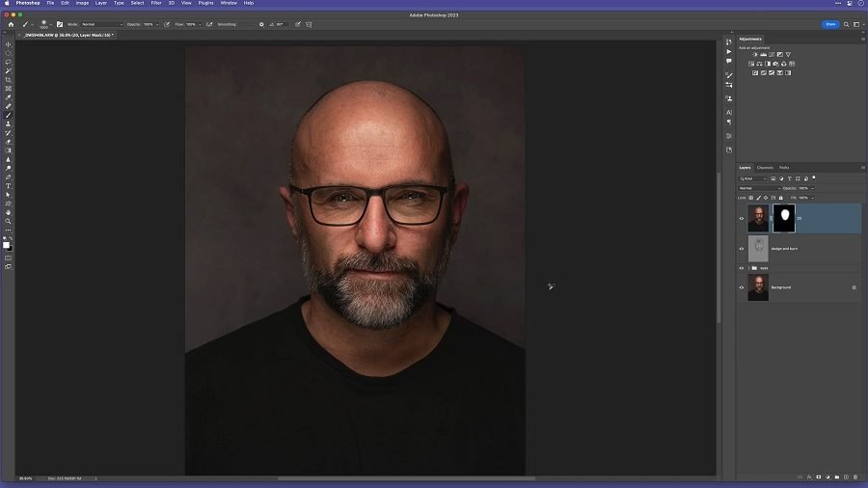
Task: Toggle the layer filter on/off switch
Action: [814, 177]
